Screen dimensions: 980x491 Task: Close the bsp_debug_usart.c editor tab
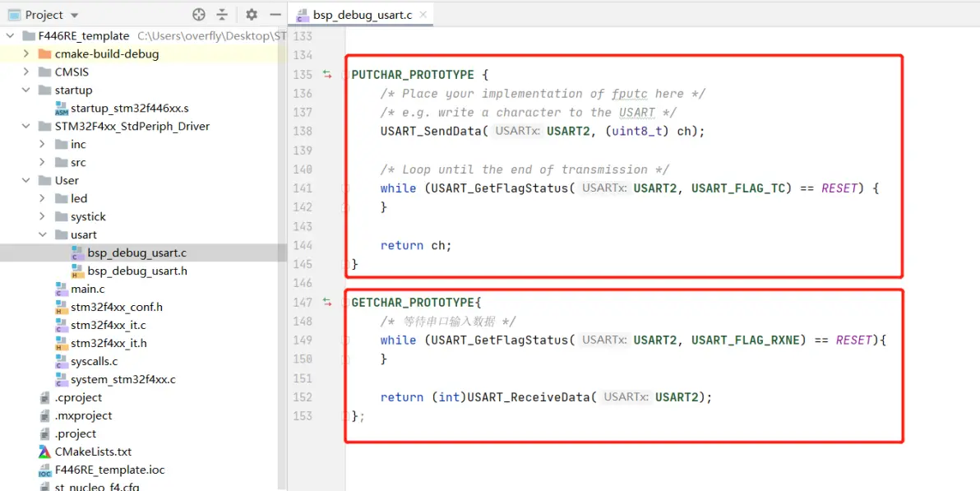tap(423, 15)
